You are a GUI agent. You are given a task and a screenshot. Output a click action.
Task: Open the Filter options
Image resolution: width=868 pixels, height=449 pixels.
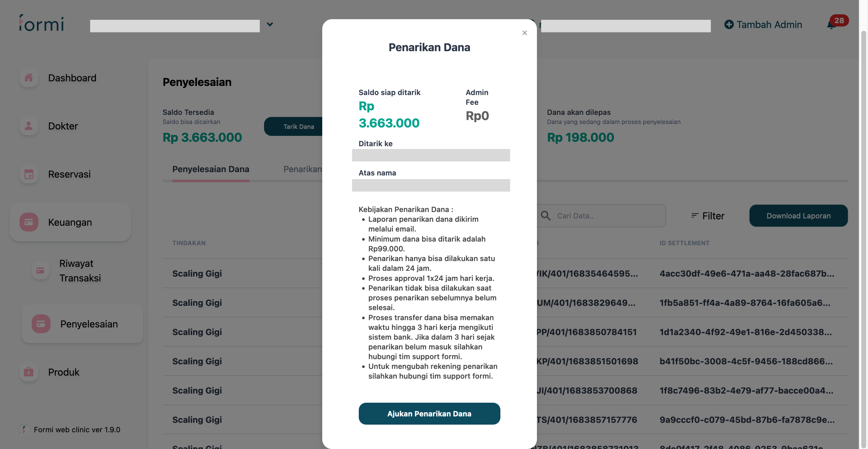[708, 216]
